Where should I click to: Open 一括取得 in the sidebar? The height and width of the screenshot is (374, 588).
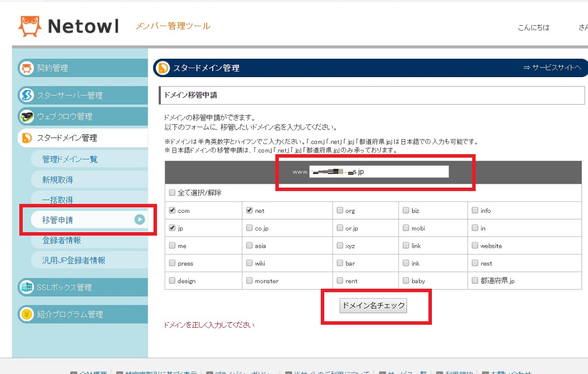pos(57,200)
